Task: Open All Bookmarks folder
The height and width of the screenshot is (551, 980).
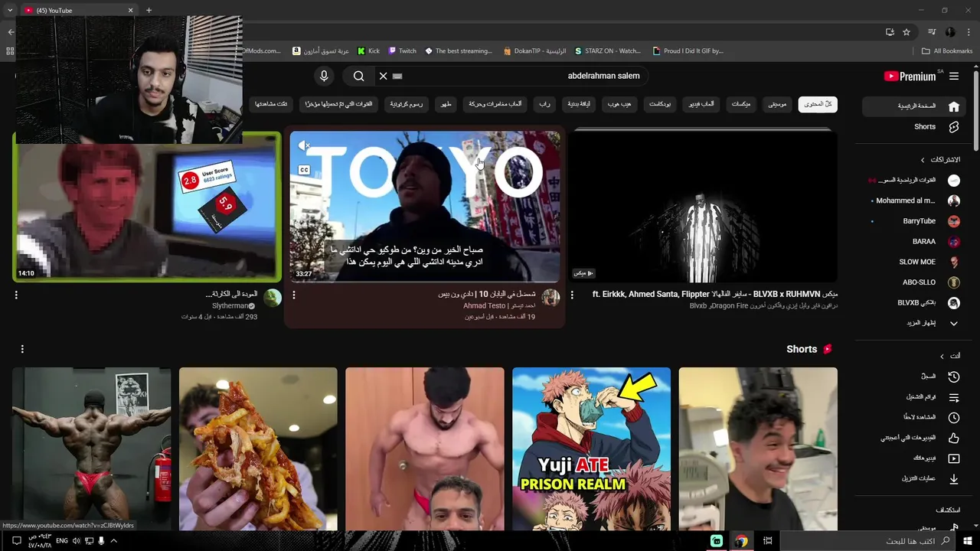Action: pyautogui.click(x=947, y=51)
